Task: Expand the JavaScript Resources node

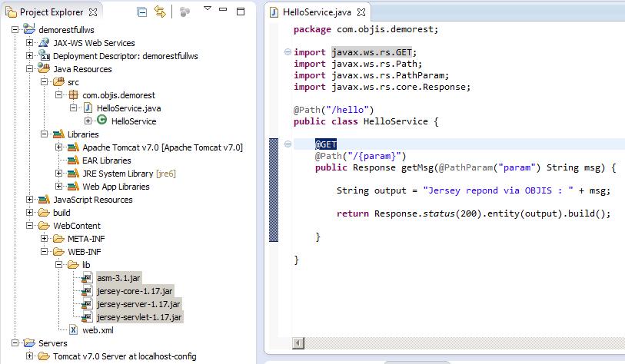Action: pyautogui.click(x=30, y=200)
